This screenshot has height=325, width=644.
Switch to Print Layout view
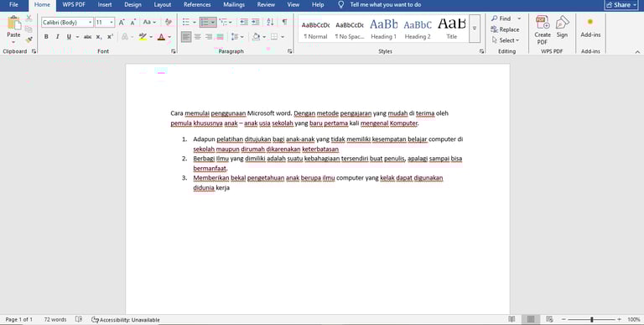pos(531,319)
